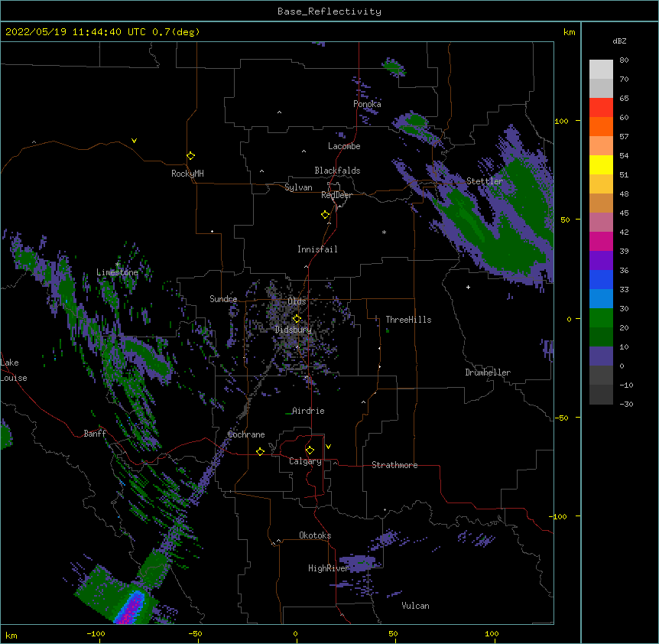
Task: Click the blue 36 dBZ legend swatch
Action: click(x=601, y=279)
